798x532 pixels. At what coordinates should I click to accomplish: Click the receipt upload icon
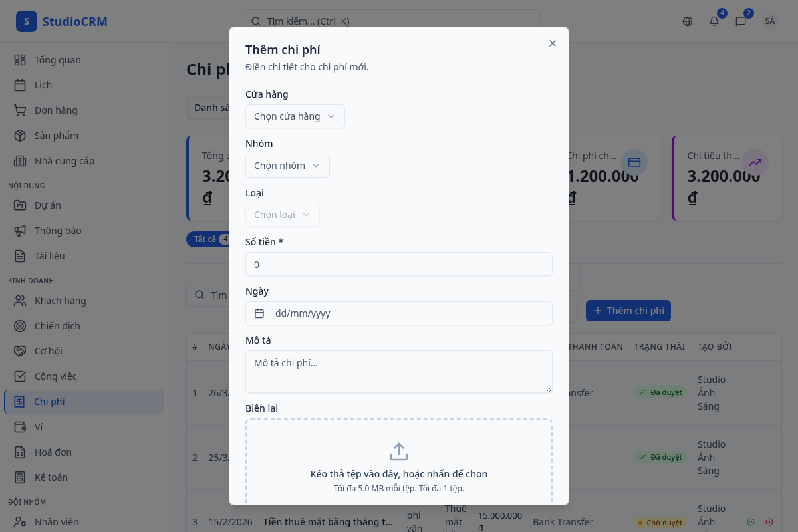[398, 452]
